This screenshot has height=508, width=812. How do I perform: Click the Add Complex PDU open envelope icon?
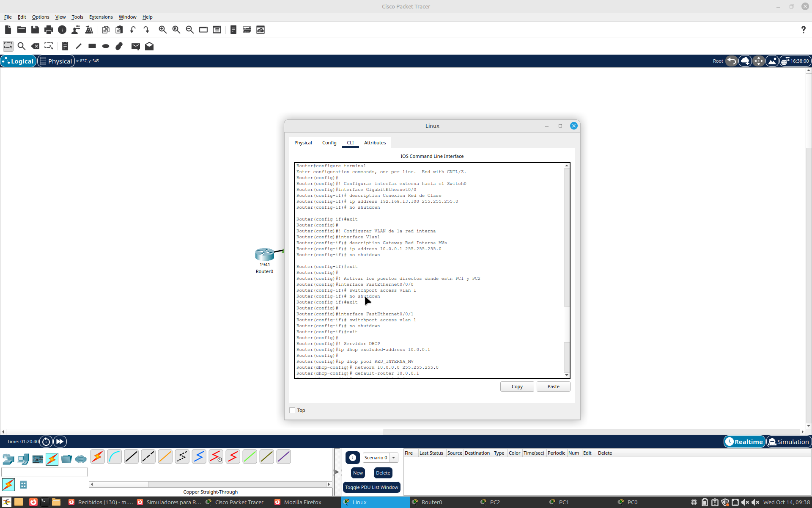click(149, 46)
